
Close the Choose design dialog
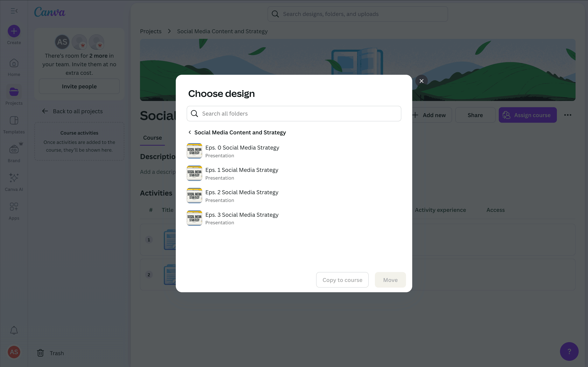pyautogui.click(x=421, y=81)
